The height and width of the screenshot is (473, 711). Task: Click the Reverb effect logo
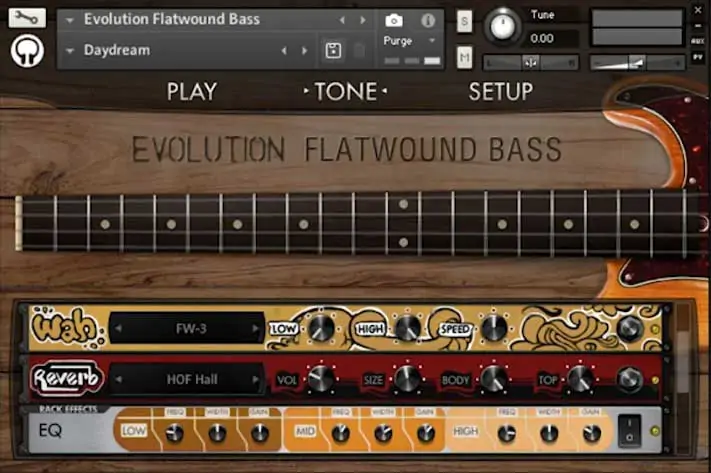point(68,379)
